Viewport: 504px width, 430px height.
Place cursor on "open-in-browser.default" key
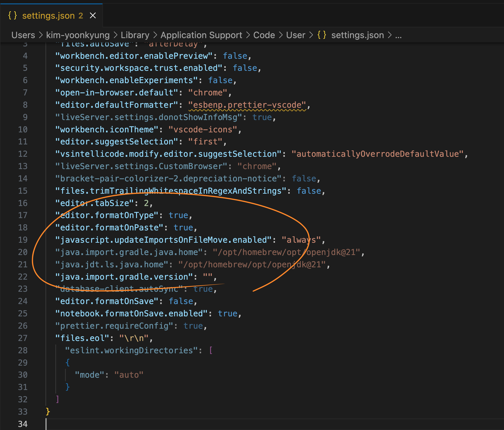pos(117,93)
